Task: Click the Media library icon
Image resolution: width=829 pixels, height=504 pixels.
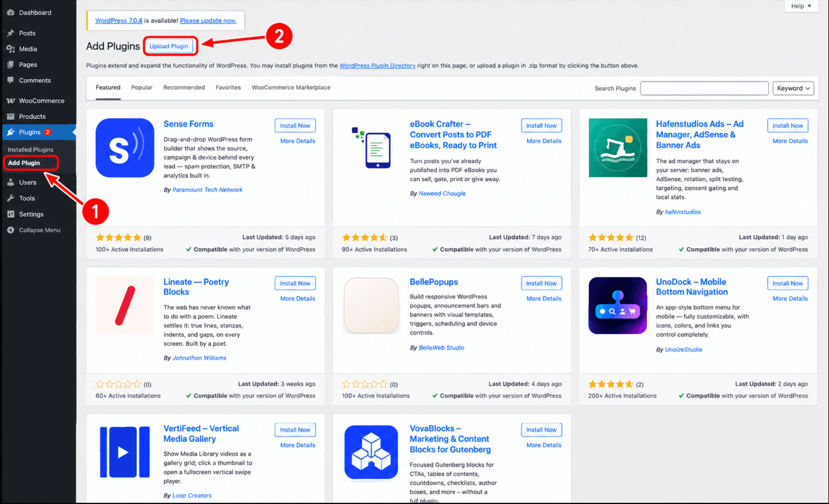Action: click(x=11, y=49)
